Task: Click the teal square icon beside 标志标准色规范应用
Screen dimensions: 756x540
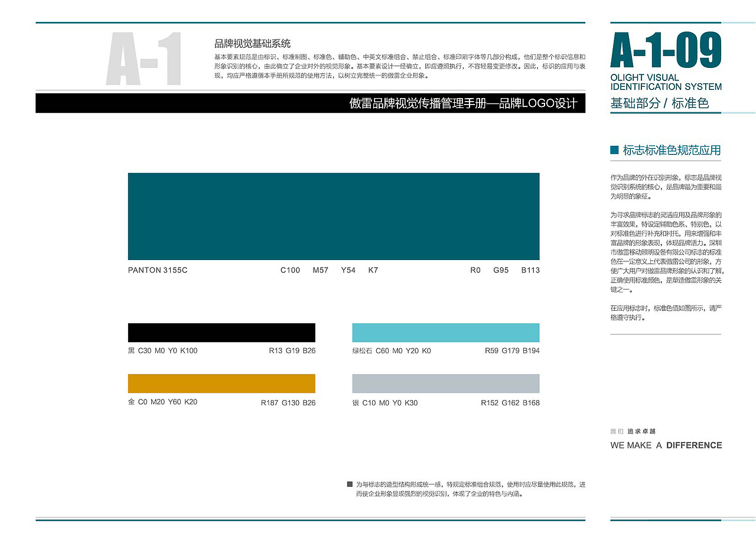Action: [x=613, y=150]
